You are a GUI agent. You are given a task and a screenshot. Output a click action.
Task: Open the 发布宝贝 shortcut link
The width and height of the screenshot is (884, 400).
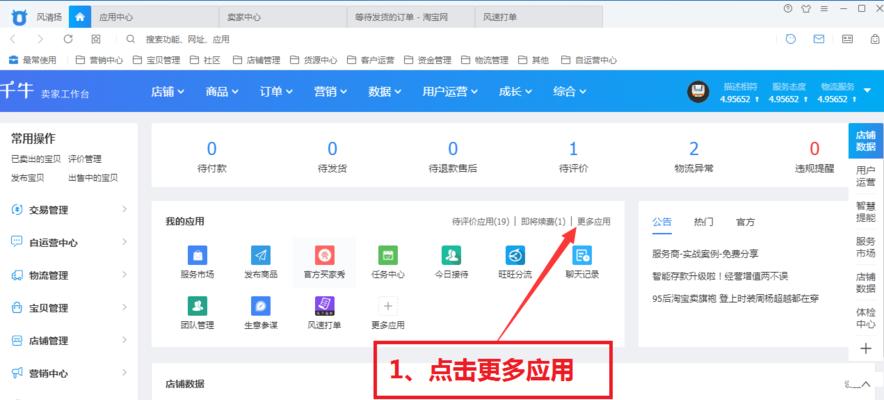click(28, 177)
